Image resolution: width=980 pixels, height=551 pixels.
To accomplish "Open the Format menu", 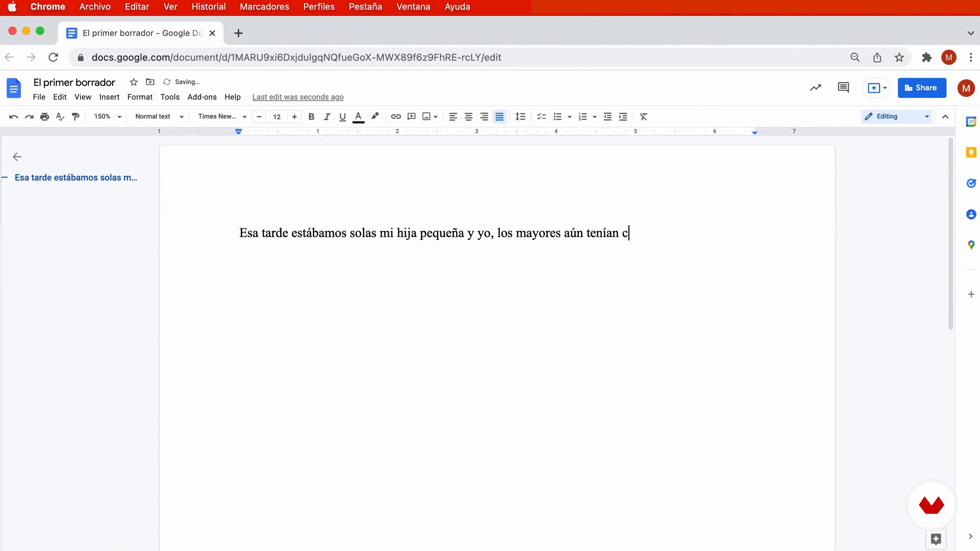I will [140, 97].
